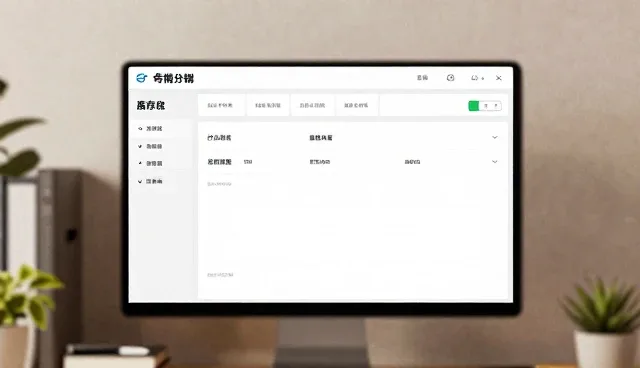Collapse the sidebar item with upward triangle icon
The height and width of the screenshot is (368, 640).
coord(140,163)
